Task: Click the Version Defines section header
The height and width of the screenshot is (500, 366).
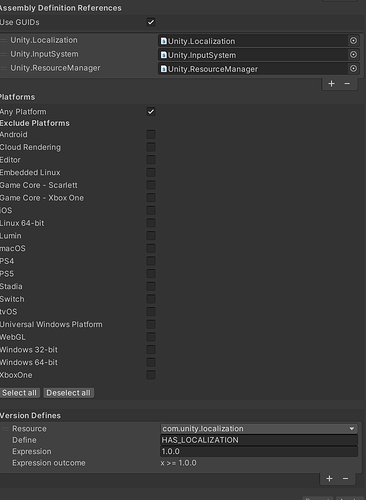Action: pos(30,416)
